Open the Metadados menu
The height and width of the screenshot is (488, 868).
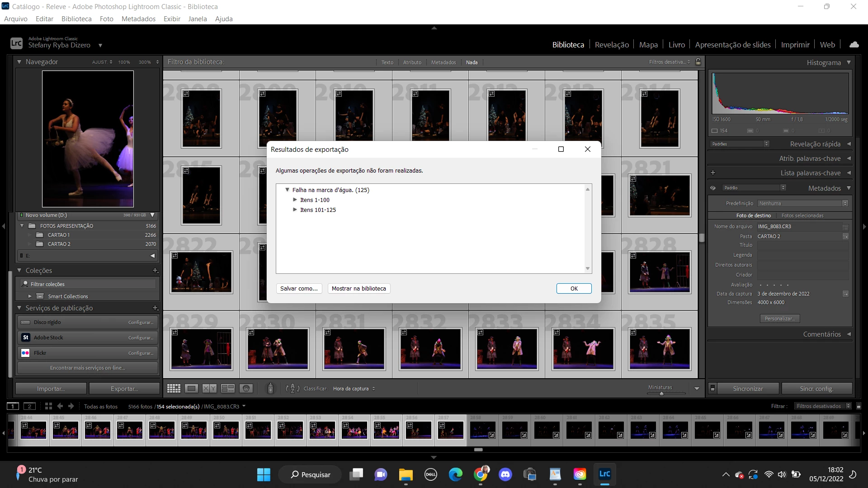coord(138,19)
